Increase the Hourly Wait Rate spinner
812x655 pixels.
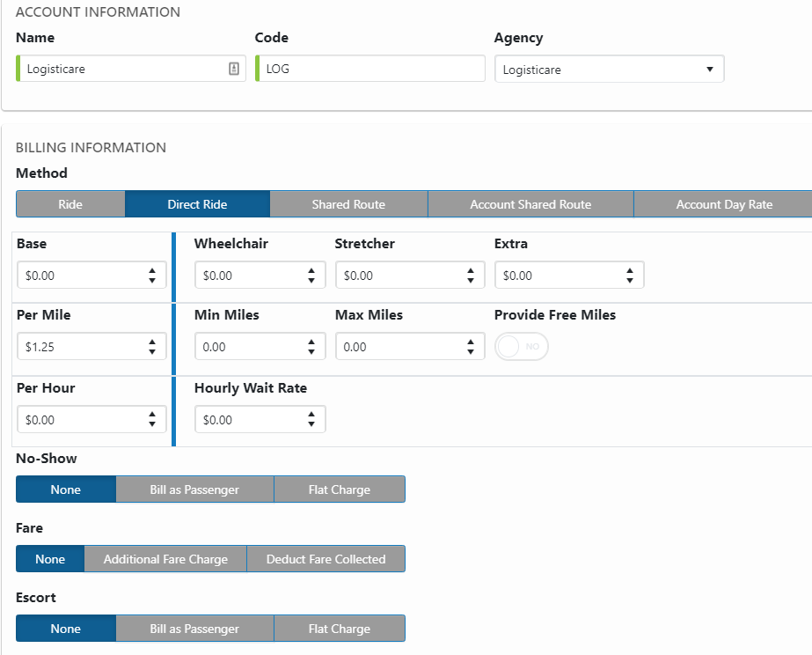point(311,415)
